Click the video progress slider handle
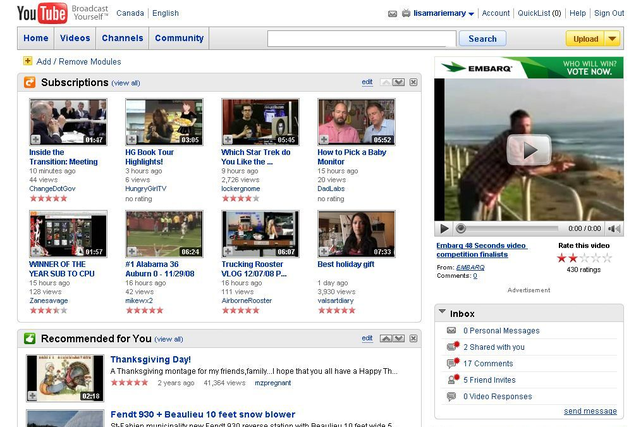The width and height of the screenshot is (636, 427). tap(460, 229)
